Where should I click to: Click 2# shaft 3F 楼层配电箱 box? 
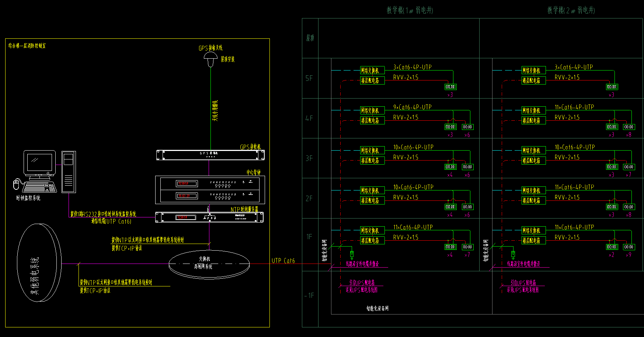pos(534,160)
